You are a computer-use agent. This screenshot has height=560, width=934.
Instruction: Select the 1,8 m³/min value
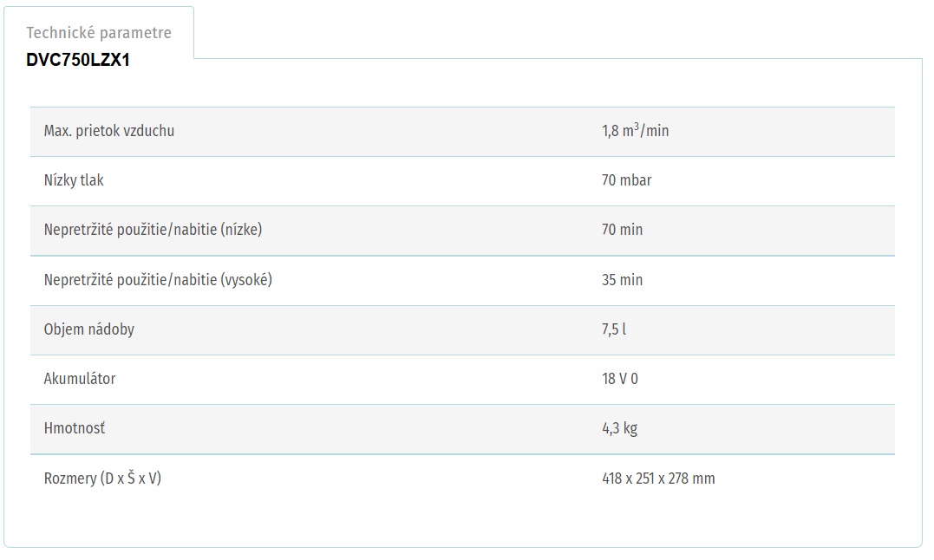635,130
